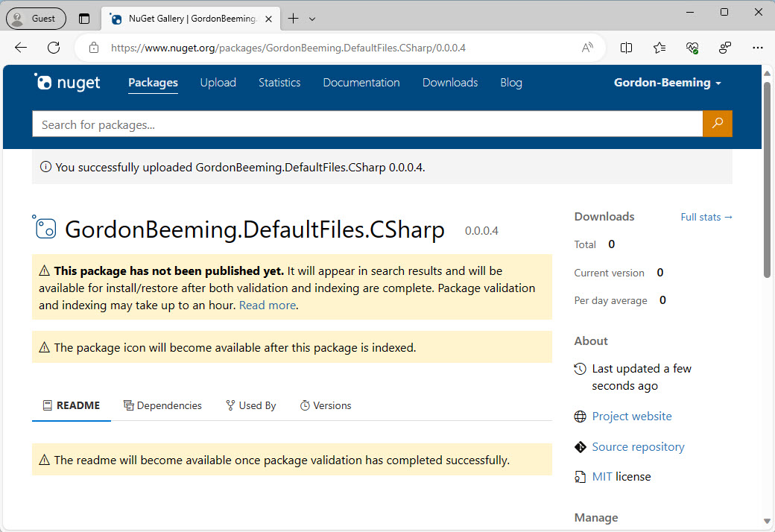Open the Upload nav item
Image resolution: width=775 pixels, height=532 pixels.
[x=218, y=83]
